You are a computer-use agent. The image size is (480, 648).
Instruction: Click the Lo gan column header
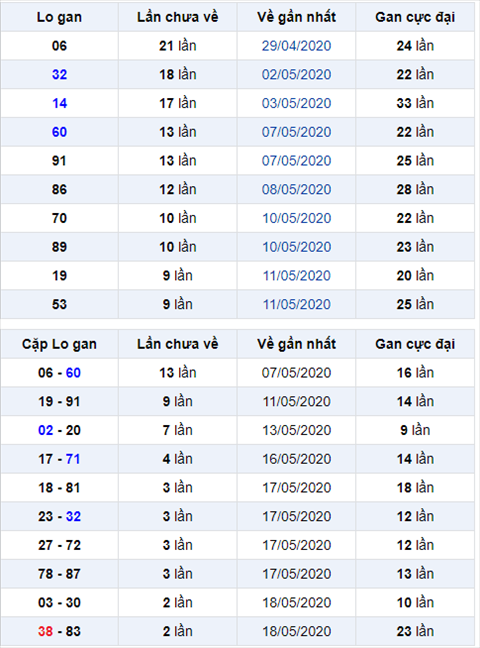[59, 17]
